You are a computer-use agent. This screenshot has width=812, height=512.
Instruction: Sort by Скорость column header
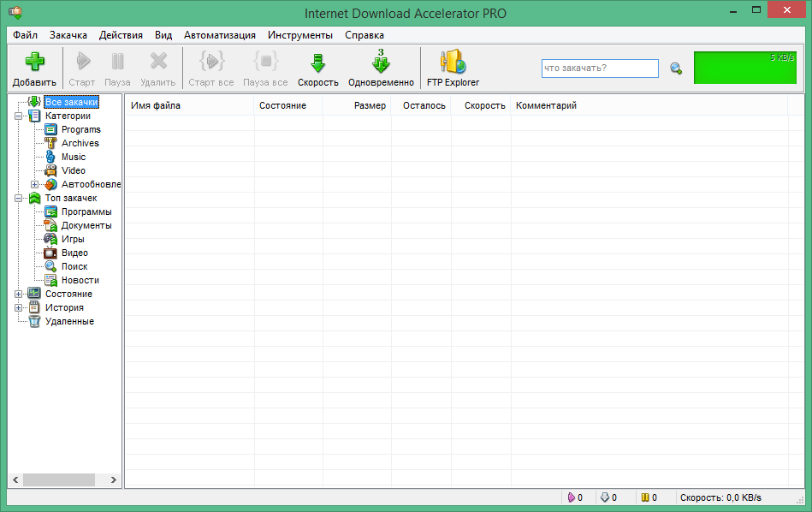pos(481,105)
